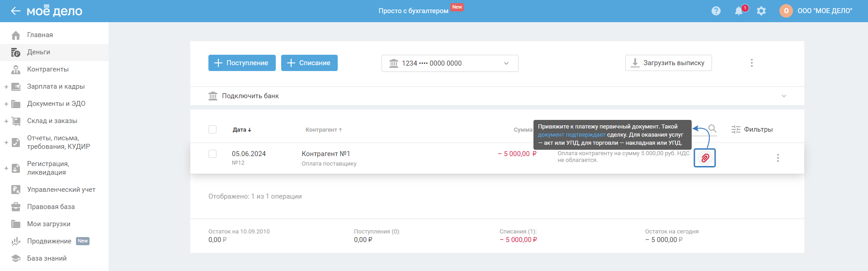The image size is (868, 271).
Task: Open the three-dot menu in the top toolbar
Action: (x=752, y=63)
